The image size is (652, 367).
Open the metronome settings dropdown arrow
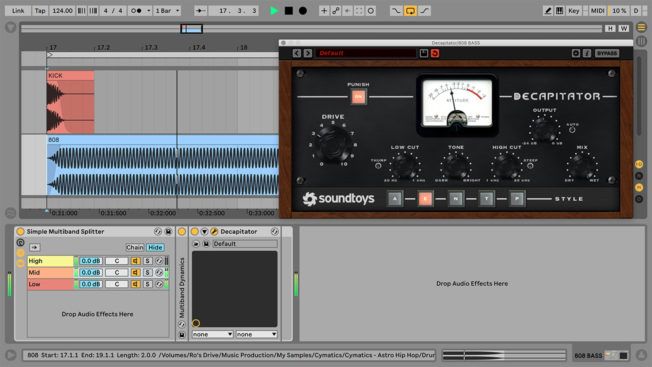(148, 11)
